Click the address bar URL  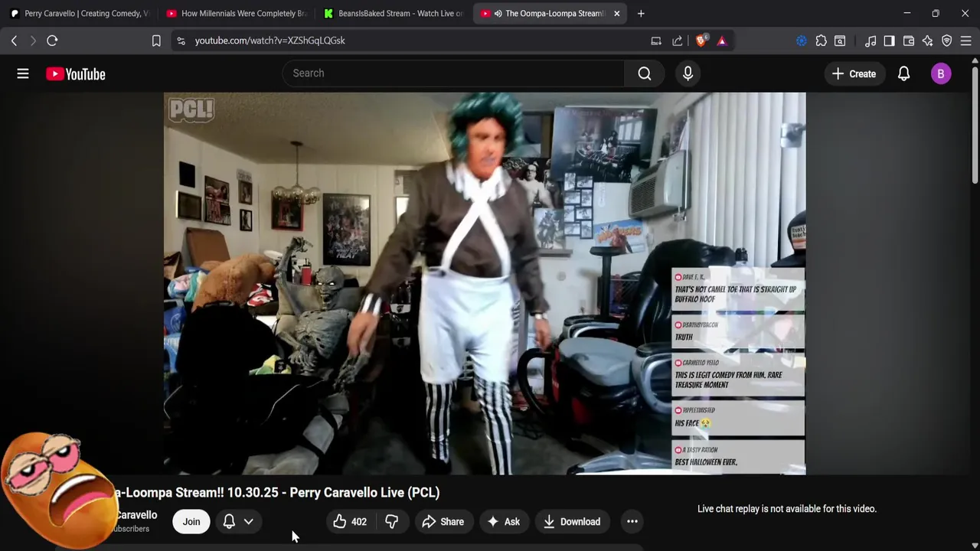click(x=269, y=41)
